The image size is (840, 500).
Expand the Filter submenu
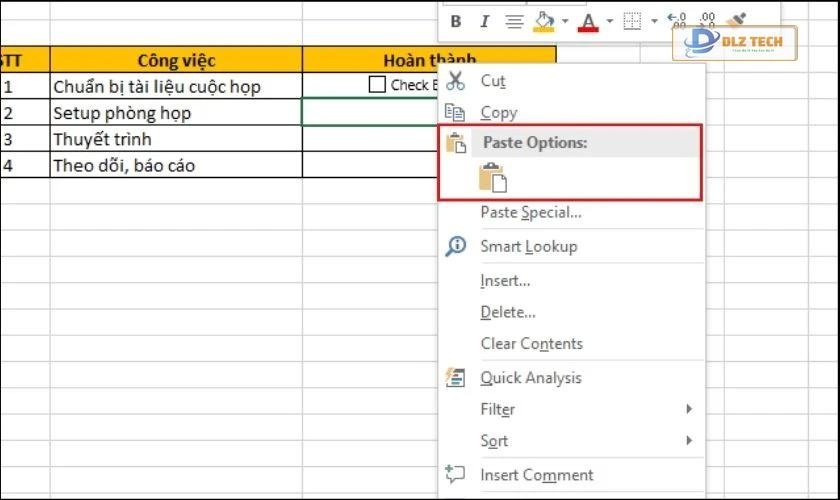(688, 409)
